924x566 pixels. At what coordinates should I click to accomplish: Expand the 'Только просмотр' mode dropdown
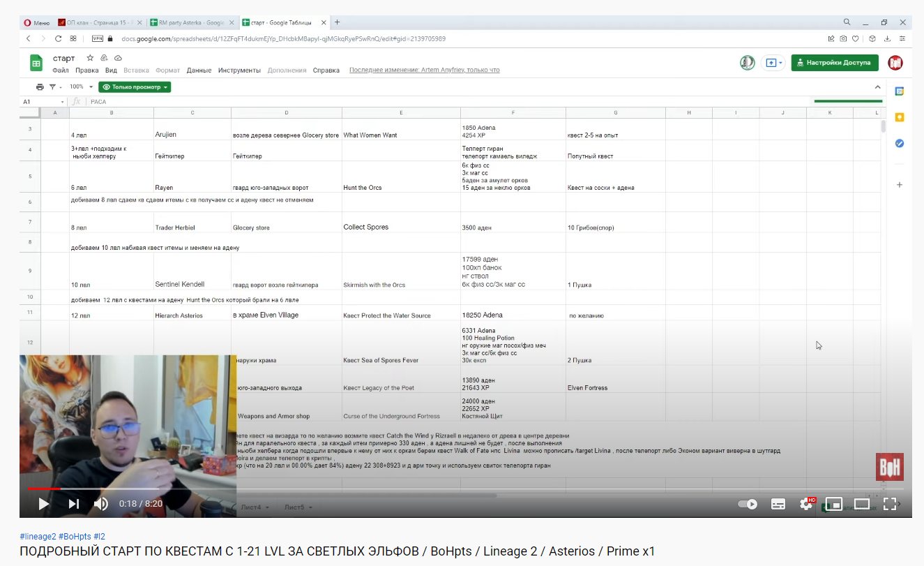[x=135, y=87]
